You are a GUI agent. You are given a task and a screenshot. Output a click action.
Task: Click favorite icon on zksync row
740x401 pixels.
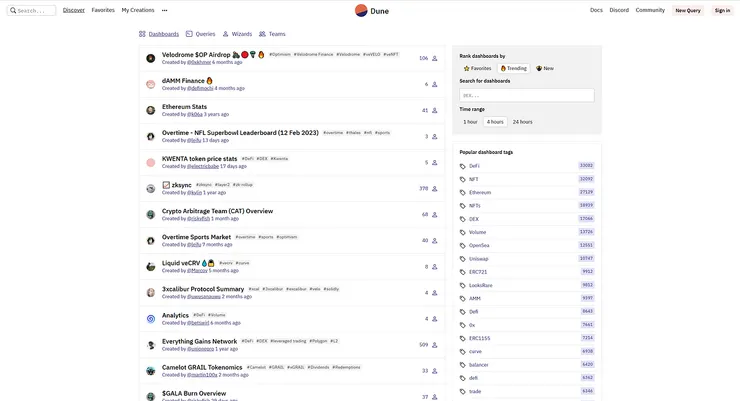pyautogui.click(x=435, y=189)
